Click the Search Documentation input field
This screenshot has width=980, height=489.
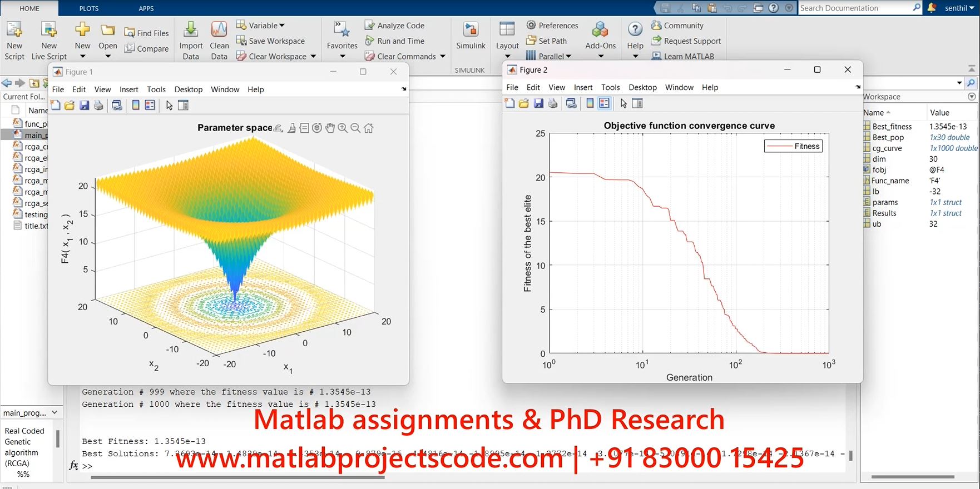[854, 8]
